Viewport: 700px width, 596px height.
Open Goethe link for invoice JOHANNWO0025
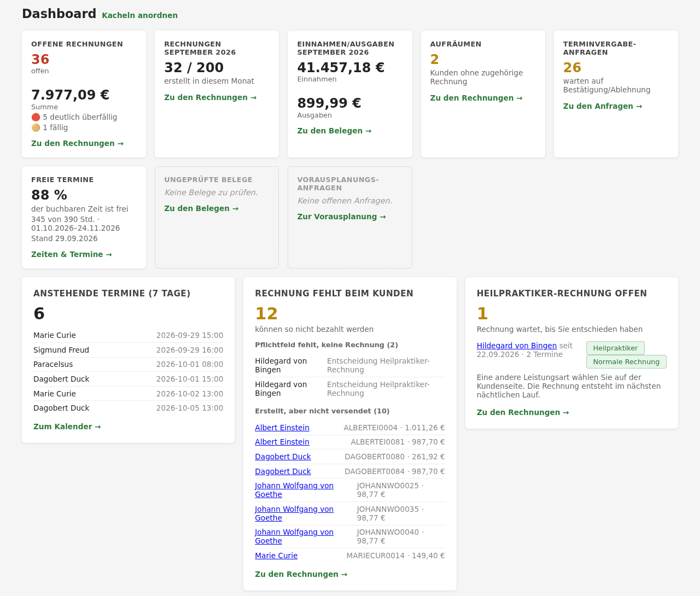coord(294,490)
